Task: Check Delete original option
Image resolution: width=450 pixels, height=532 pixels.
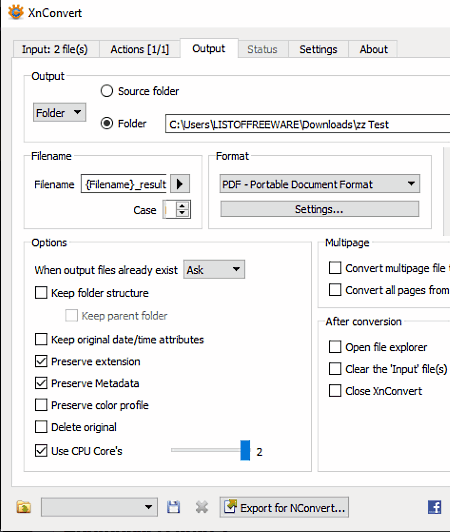Action: [x=41, y=426]
